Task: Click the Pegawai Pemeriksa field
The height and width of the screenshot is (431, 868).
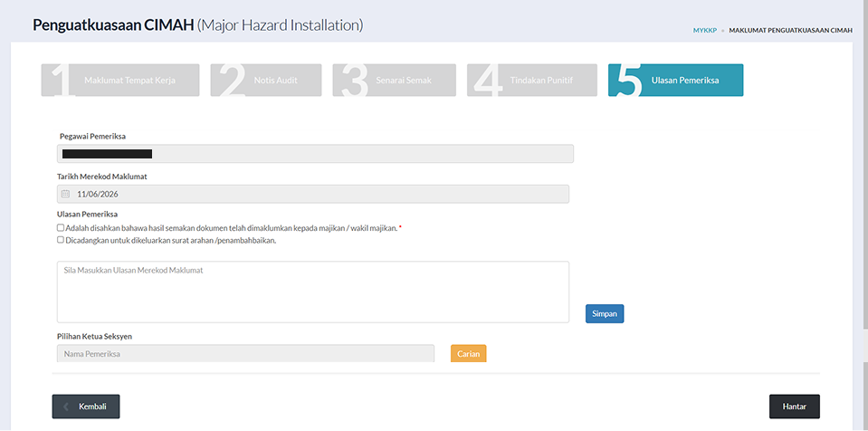Action: (x=315, y=153)
